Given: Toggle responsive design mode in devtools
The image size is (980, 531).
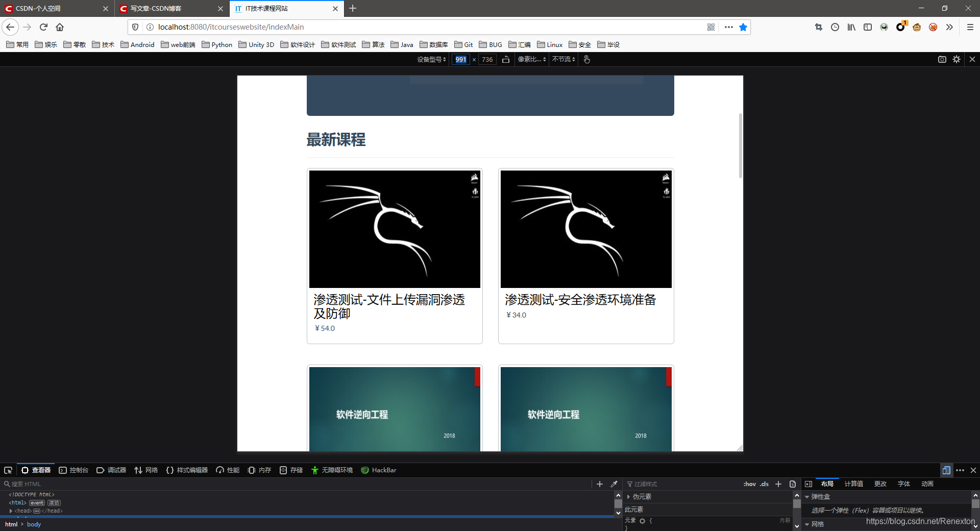Looking at the screenshot, I should [x=946, y=470].
